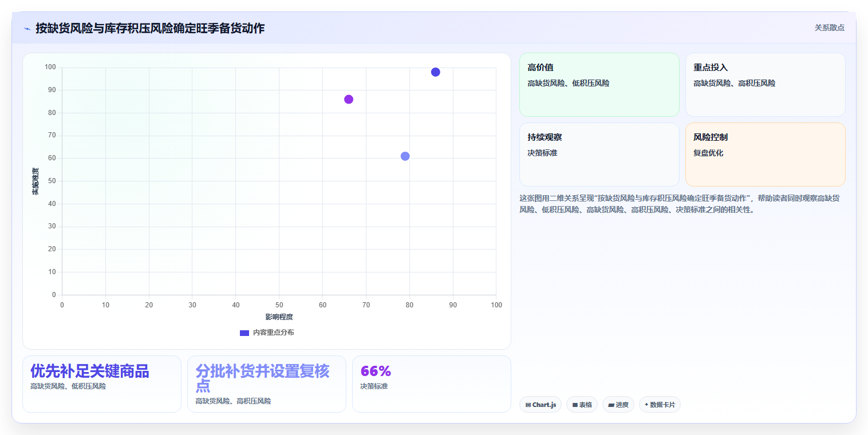Click the 关系散点 label in header

tap(829, 27)
